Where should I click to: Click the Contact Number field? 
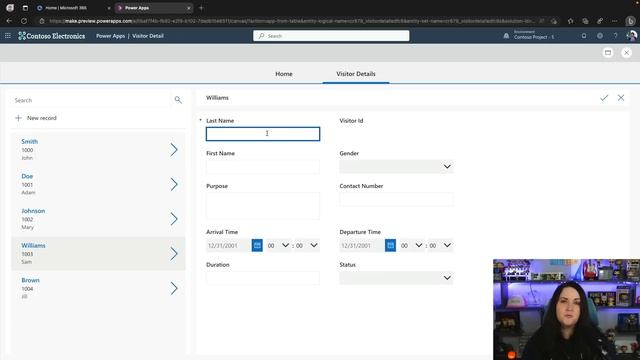396,199
